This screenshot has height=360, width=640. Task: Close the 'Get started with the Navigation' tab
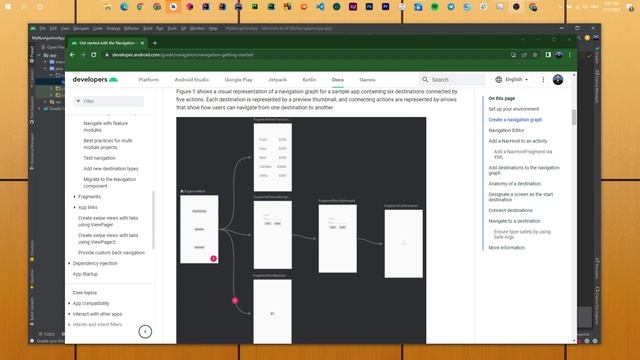(x=142, y=43)
